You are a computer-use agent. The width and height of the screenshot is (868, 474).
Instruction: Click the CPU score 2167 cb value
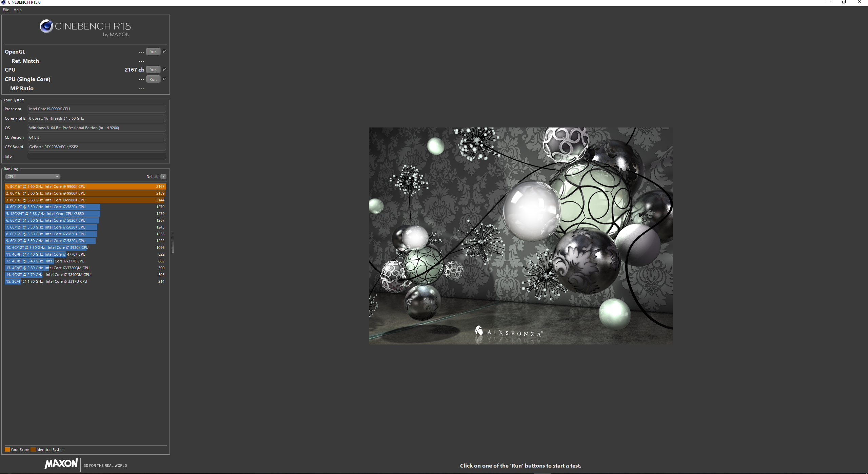(134, 70)
